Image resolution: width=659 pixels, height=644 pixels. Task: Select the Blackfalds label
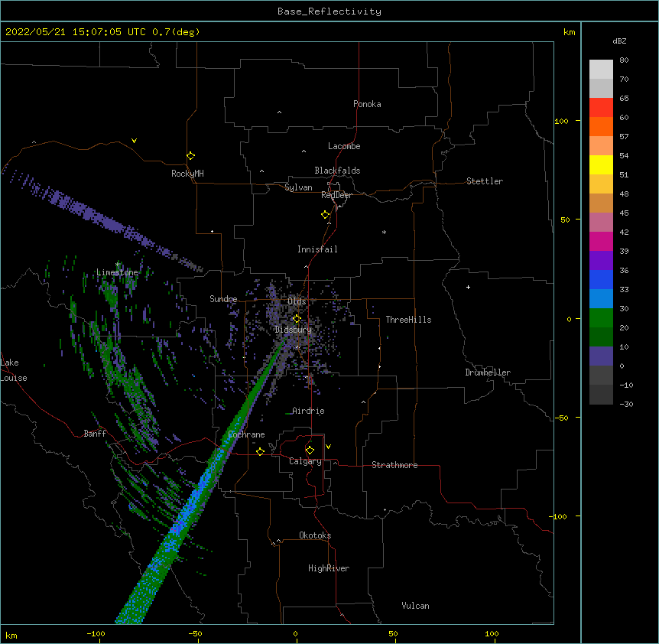[337, 171]
